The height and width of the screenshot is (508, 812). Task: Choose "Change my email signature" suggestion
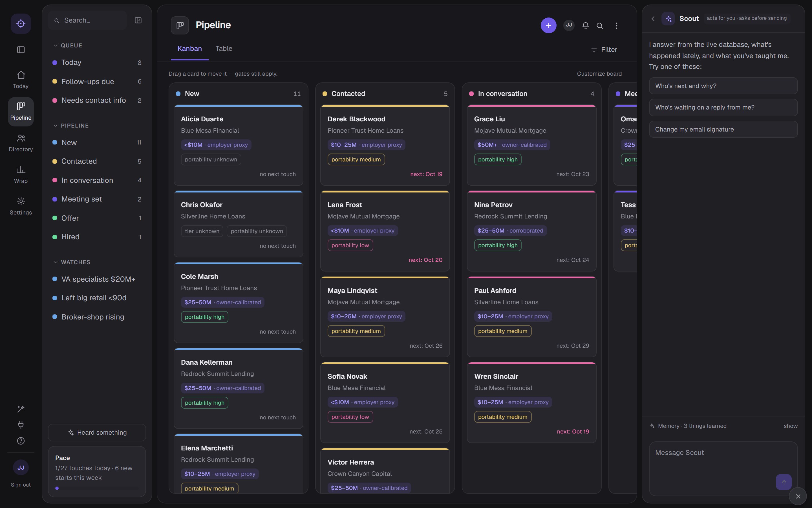(x=723, y=129)
